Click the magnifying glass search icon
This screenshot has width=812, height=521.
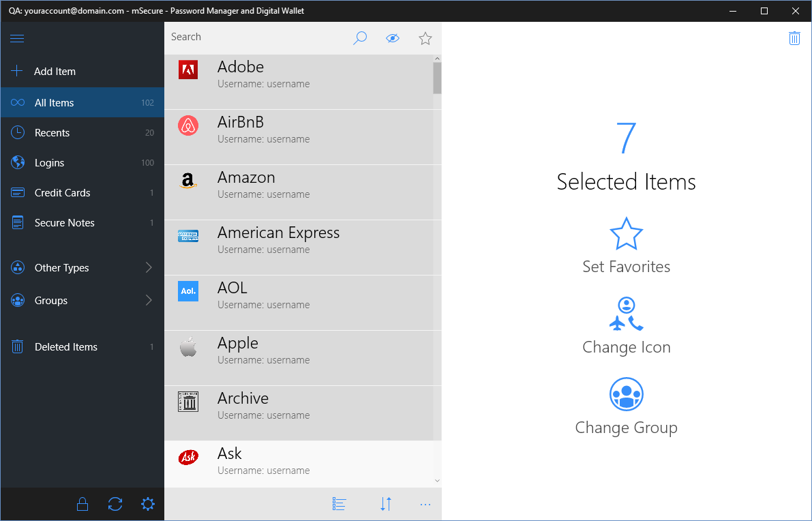click(360, 38)
